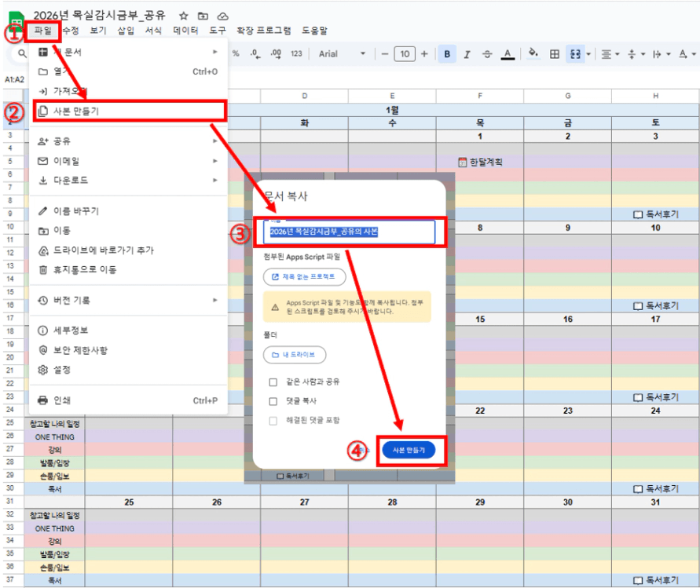Apply italic formatting from toolbar
Image resolution: width=700 pixels, height=588 pixels.
click(x=467, y=54)
